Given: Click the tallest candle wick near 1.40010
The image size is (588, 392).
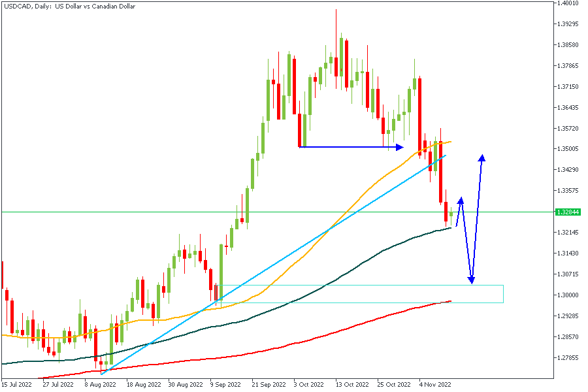Looking at the screenshot, I should (x=336, y=20).
